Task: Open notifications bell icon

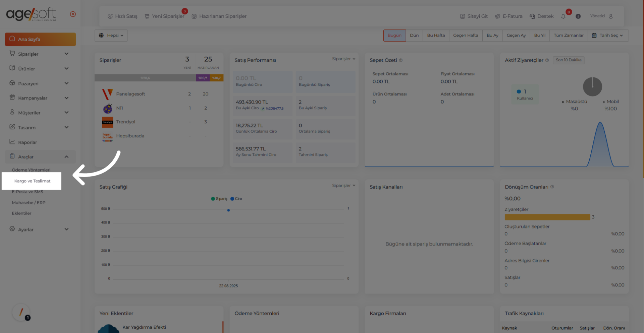Action: tap(563, 16)
